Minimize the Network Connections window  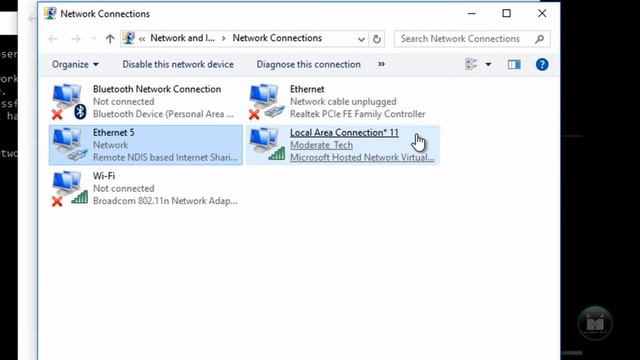click(x=471, y=13)
